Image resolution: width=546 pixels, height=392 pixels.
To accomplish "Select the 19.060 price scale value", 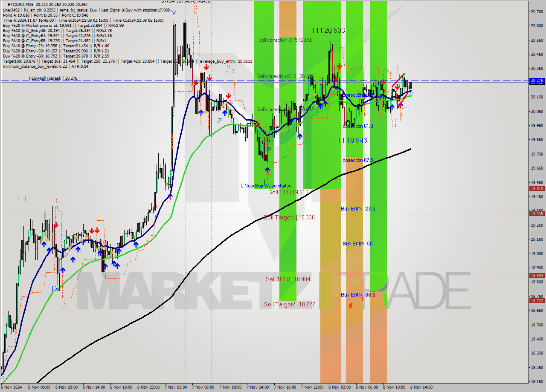I will pos(537,254).
